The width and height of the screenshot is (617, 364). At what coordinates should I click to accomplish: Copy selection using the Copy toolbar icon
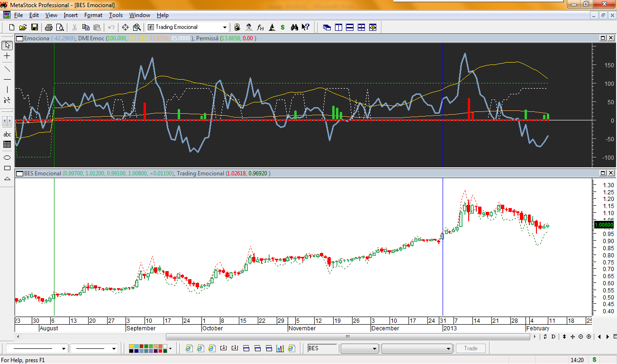86,27
